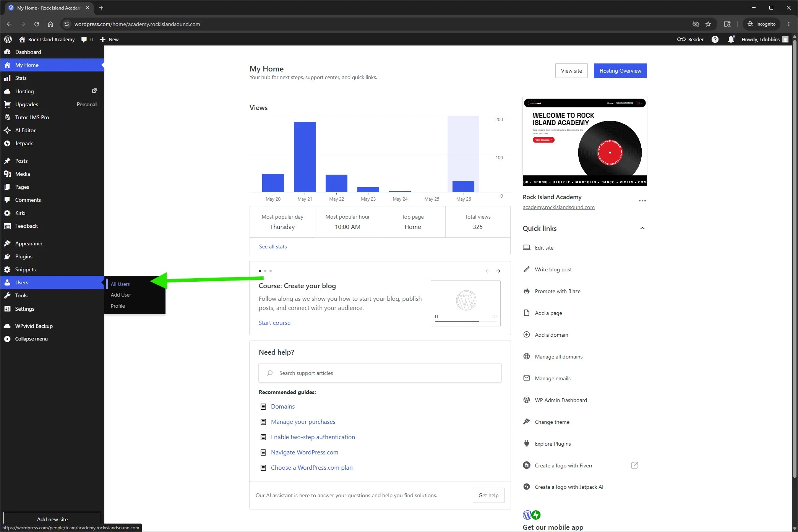This screenshot has height=532, width=798.
Task: Go to next card with the right arrow
Action: pyautogui.click(x=498, y=271)
